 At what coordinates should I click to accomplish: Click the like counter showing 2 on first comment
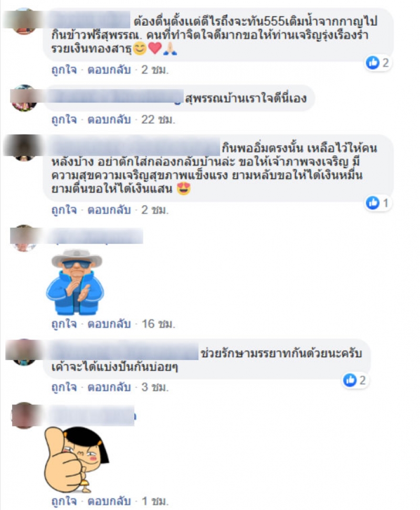pyautogui.click(x=377, y=63)
